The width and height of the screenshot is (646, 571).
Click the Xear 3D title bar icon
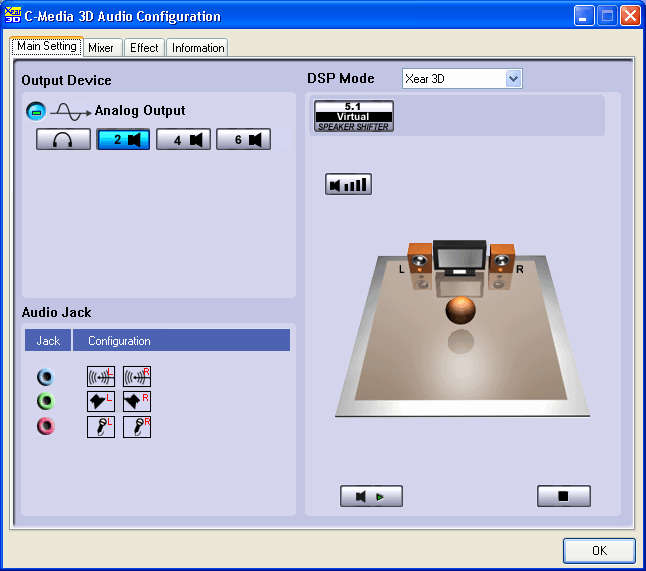point(13,15)
